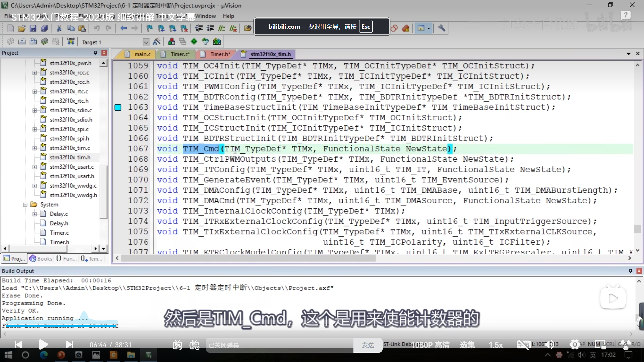Toggle the Project panel pin
644x362 pixels.
pos(95,53)
